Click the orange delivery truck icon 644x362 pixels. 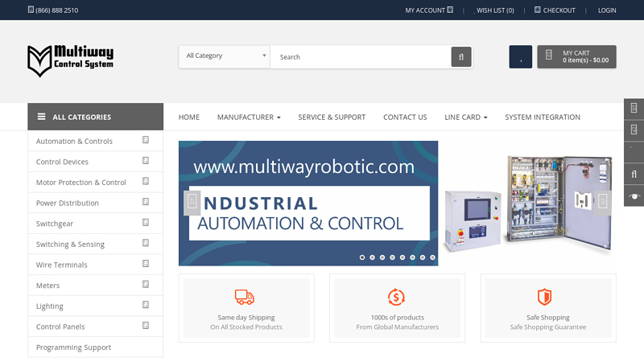pyautogui.click(x=245, y=297)
